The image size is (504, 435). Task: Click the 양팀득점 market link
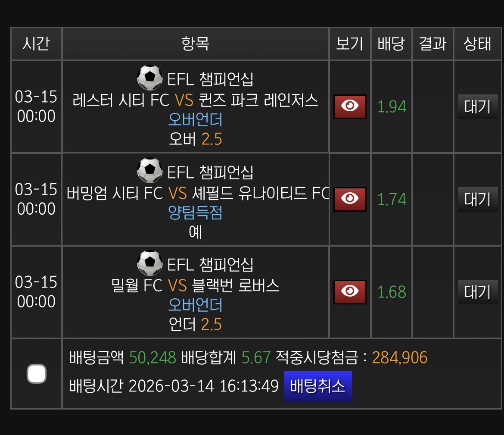tap(196, 212)
